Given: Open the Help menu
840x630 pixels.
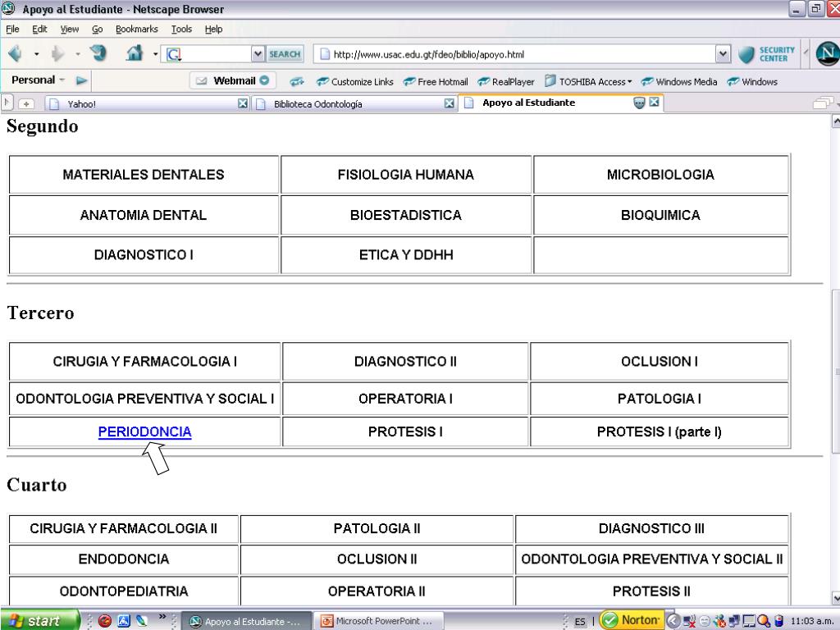Looking at the screenshot, I should coord(213,29).
